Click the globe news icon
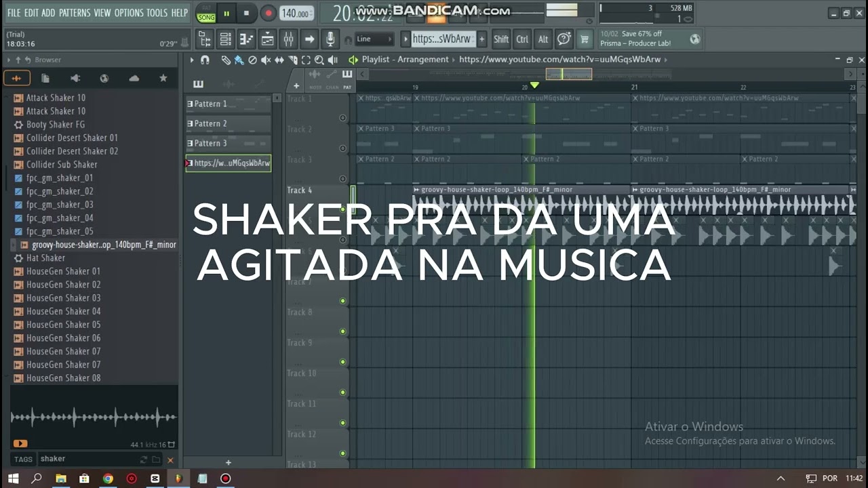 [x=695, y=39]
